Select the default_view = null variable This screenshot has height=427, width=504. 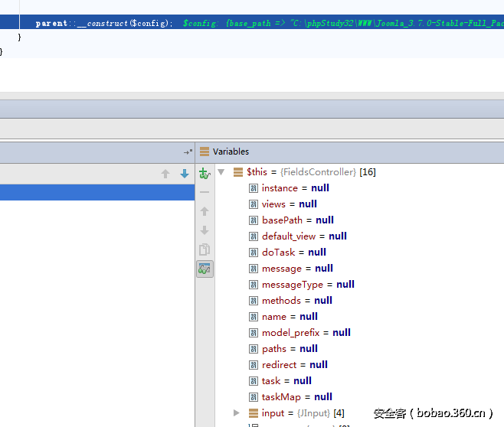pyautogui.click(x=304, y=236)
